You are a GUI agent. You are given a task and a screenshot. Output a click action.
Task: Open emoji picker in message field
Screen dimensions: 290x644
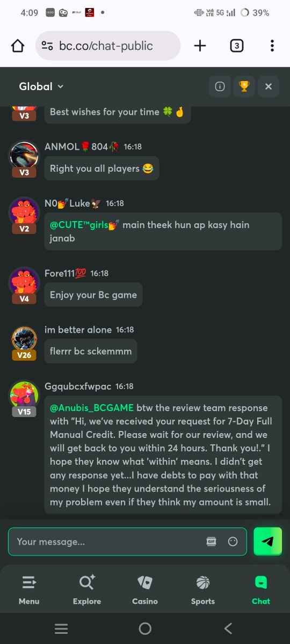click(x=233, y=541)
